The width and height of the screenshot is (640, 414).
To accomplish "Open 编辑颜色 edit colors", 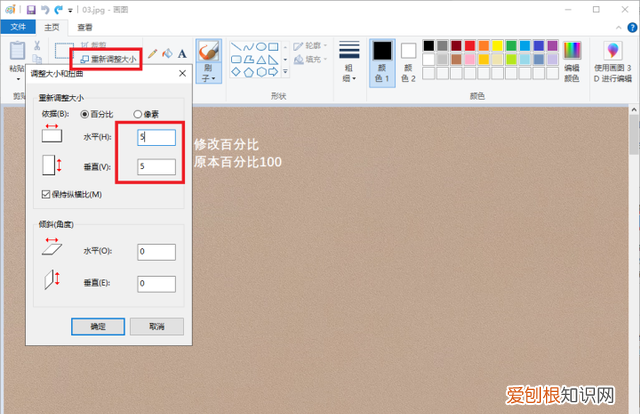I will click(x=572, y=62).
